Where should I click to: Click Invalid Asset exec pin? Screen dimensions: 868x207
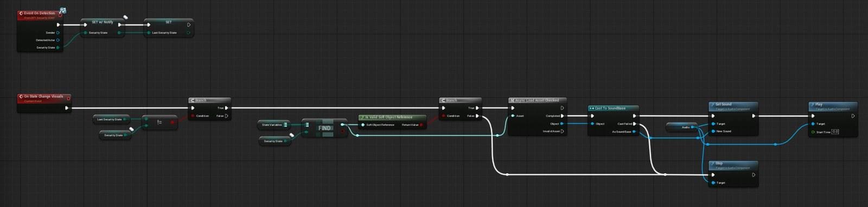[562, 131]
